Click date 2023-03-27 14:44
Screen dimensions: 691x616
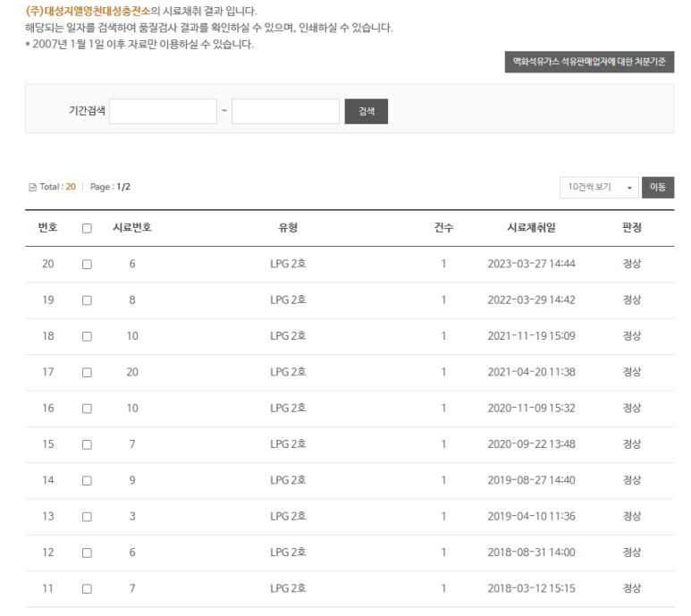click(532, 264)
